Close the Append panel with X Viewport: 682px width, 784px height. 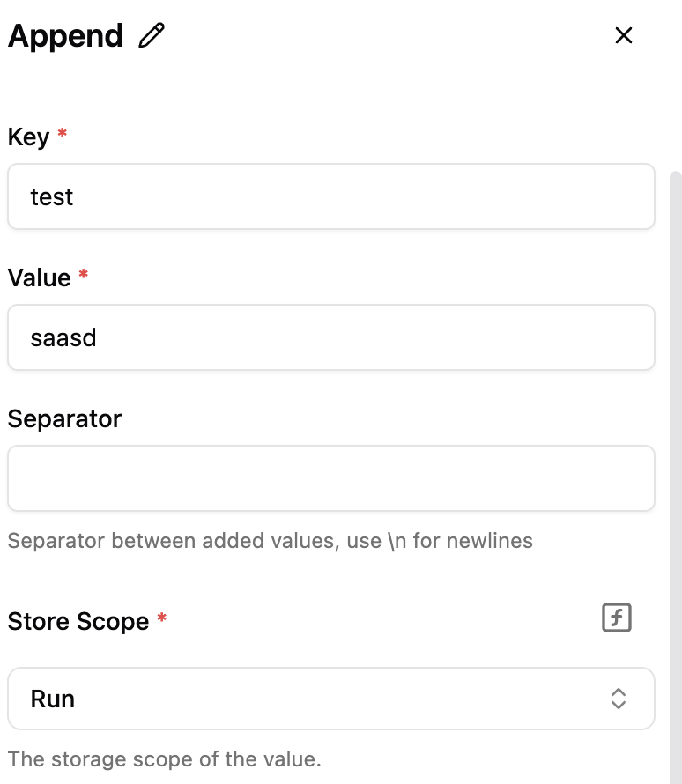(624, 36)
